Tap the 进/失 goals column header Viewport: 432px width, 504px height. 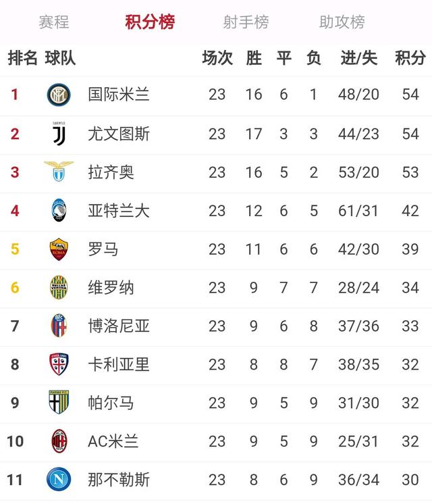coord(359,58)
